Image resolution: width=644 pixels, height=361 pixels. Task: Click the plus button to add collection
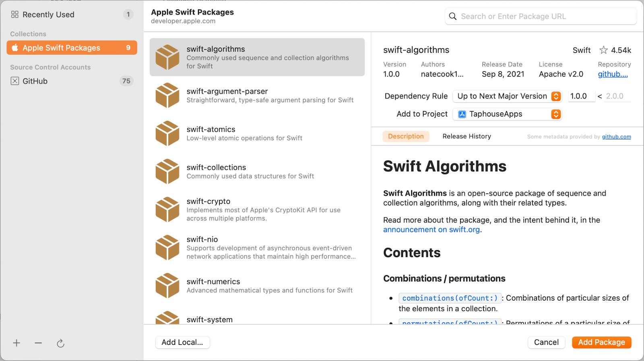pyautogui.click(x=17, y=343)
